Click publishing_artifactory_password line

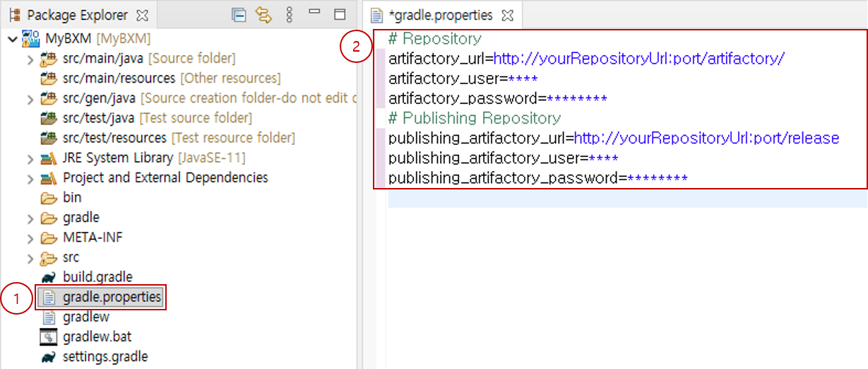538,177
